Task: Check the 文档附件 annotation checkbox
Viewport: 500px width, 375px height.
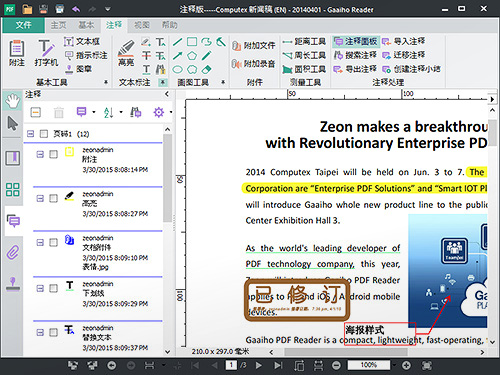Action: tap(53, 242)
